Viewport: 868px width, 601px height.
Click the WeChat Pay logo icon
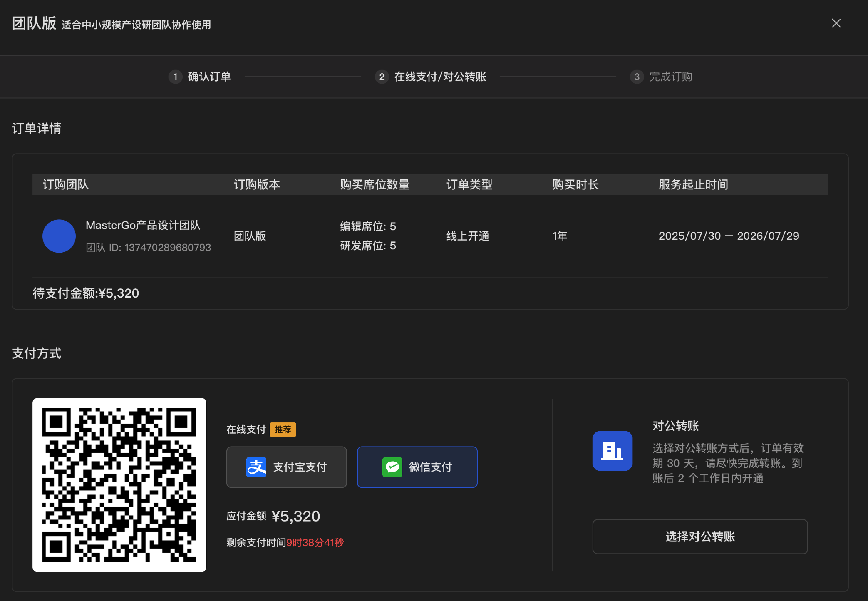(x=392, y=467)
